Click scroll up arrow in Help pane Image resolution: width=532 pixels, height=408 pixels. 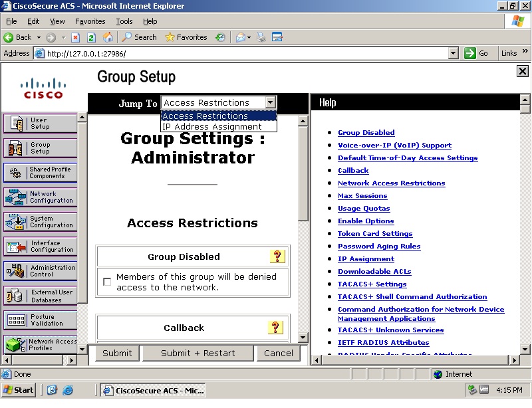(525, 100)
